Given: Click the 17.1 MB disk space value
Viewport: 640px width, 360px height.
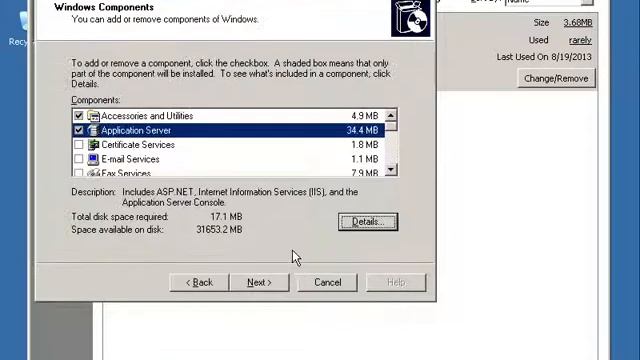Looking at the screenshot, I should tap(226, 217).
